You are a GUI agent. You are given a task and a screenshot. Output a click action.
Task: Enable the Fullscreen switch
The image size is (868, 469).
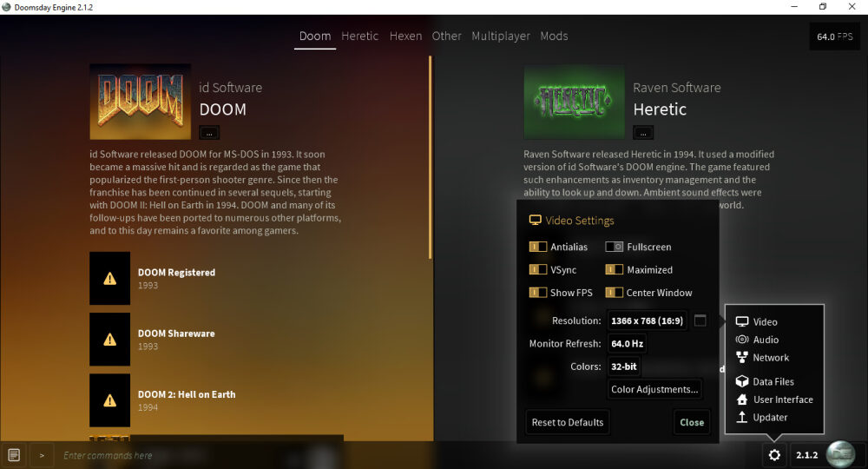pyautogui.click(x=614, y=247)
